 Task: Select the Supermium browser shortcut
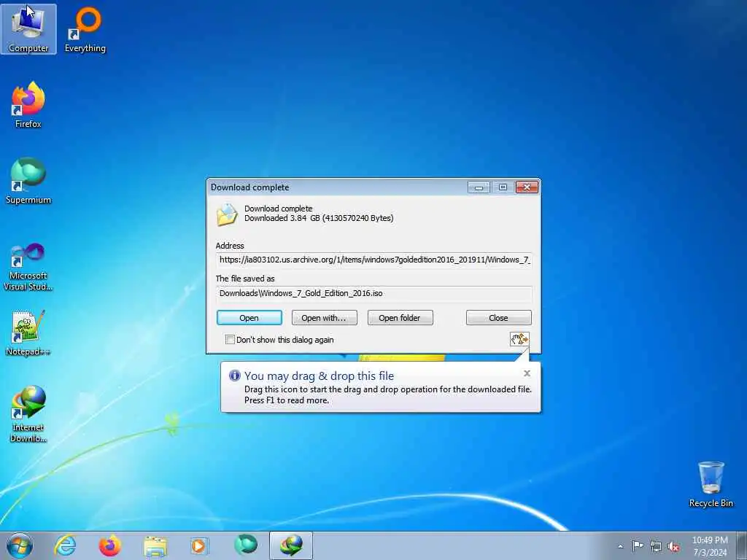(28, 181)
